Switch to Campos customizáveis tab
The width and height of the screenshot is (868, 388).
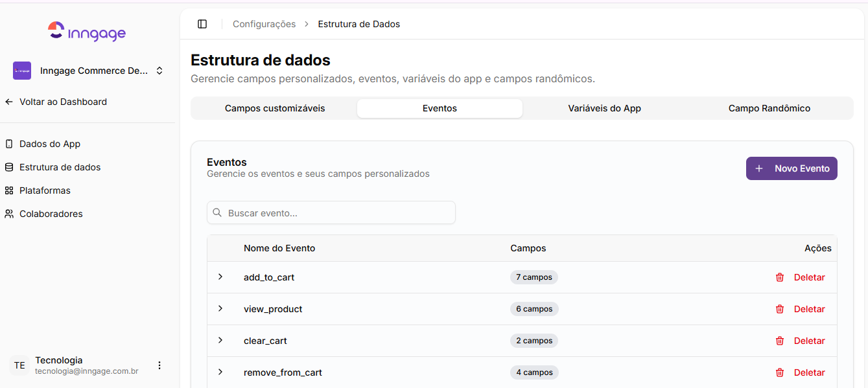point(275,108)
